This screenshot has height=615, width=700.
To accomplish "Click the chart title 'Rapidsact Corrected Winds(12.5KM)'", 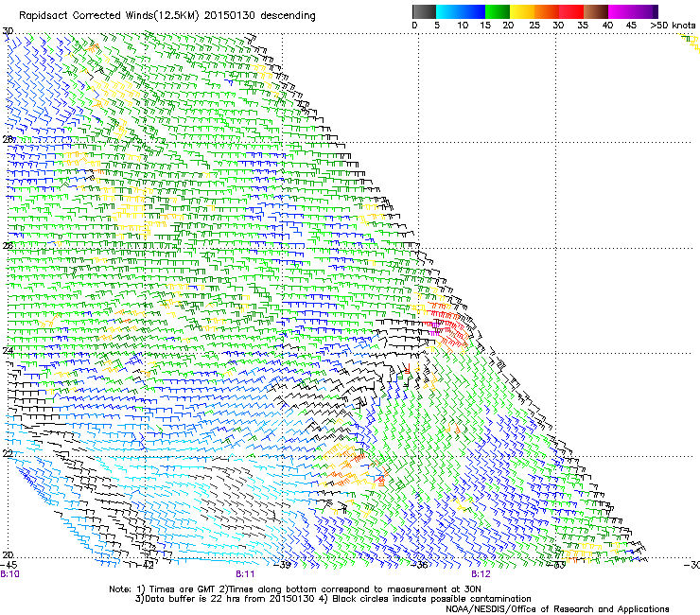I will coord(109,16).
